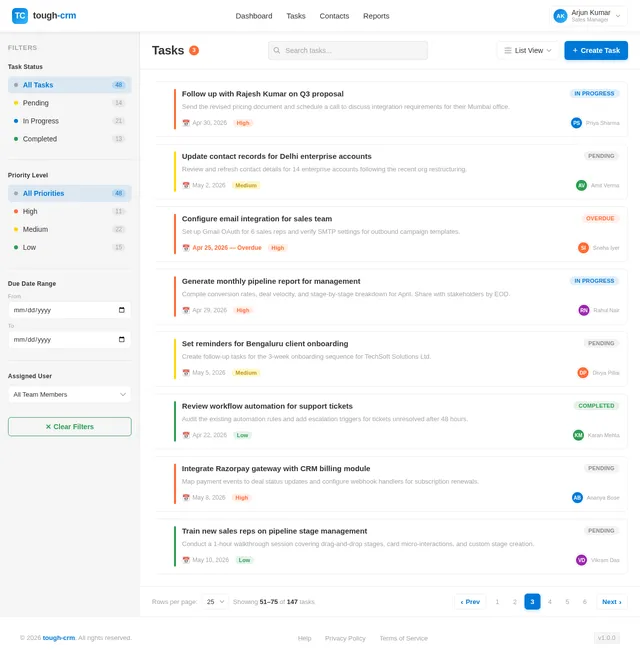Open the Dashboard nav item

(254, 16)
